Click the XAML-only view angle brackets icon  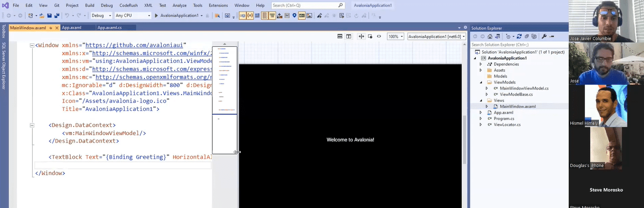tap(379, 36)
